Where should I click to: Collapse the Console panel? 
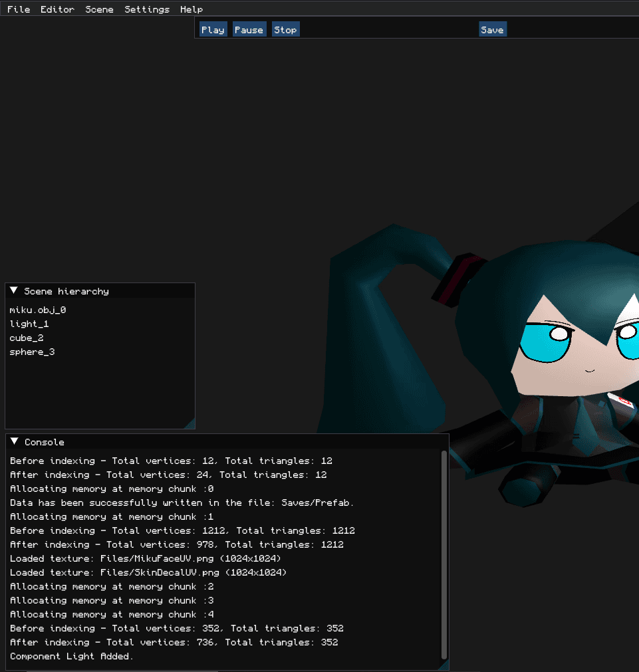click(14, 441)
